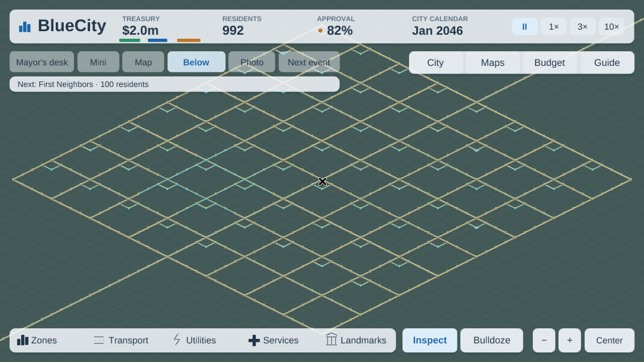Open Transport build category

click(x=121, y=340)
